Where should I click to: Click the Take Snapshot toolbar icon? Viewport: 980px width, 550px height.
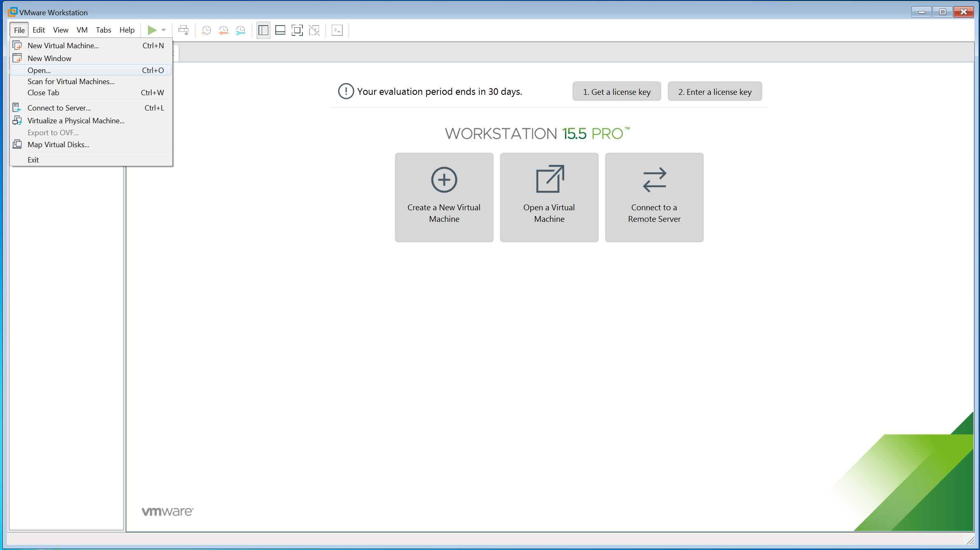[206, 30]
